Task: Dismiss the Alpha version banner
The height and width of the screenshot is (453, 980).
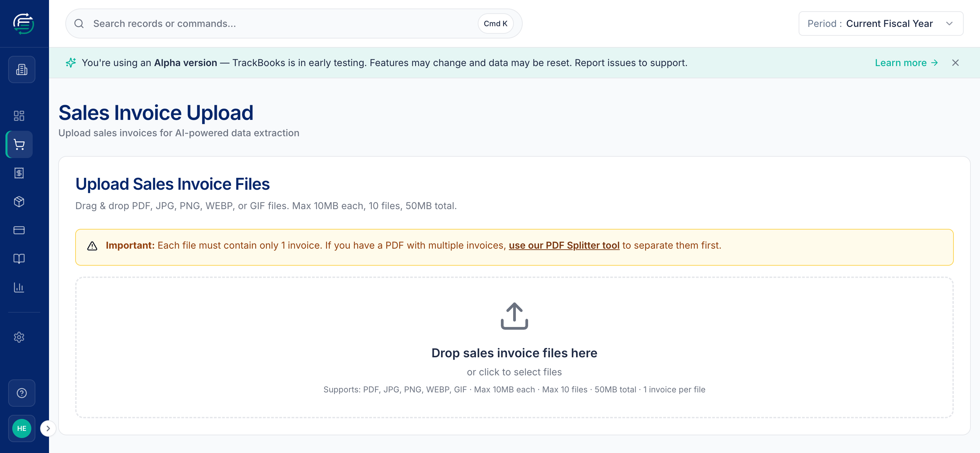Action: click(955, 63)
